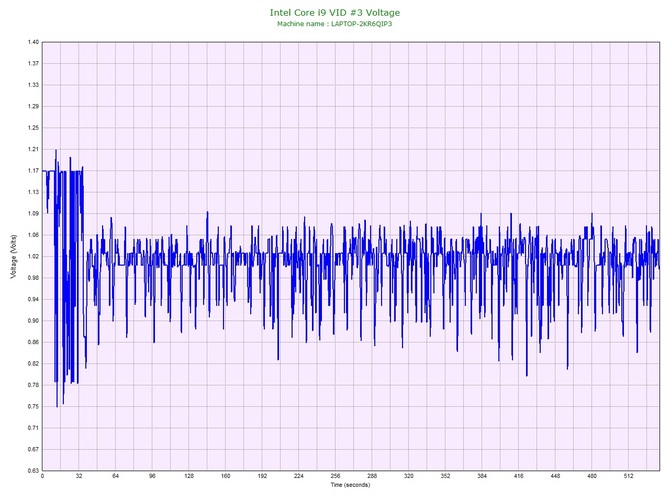Click the 1.37 y-axis value
670x502 pixels.
(33, 63)
